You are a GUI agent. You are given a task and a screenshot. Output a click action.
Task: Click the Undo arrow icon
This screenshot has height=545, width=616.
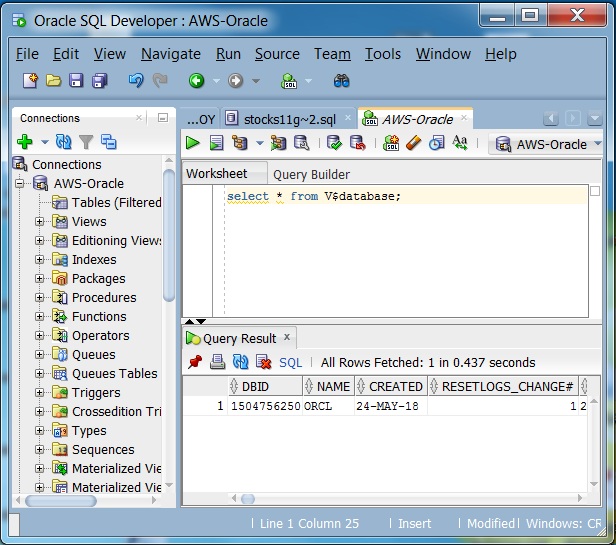[136, 81]
